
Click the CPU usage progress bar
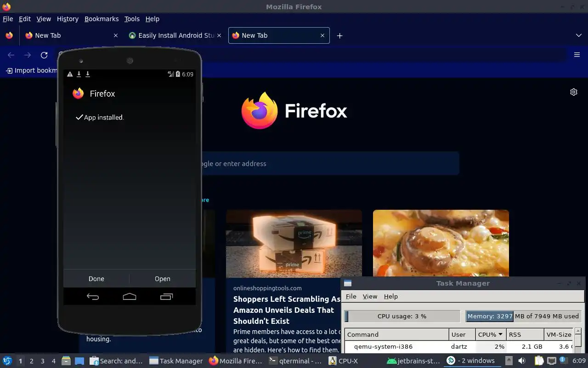point(402,316)
